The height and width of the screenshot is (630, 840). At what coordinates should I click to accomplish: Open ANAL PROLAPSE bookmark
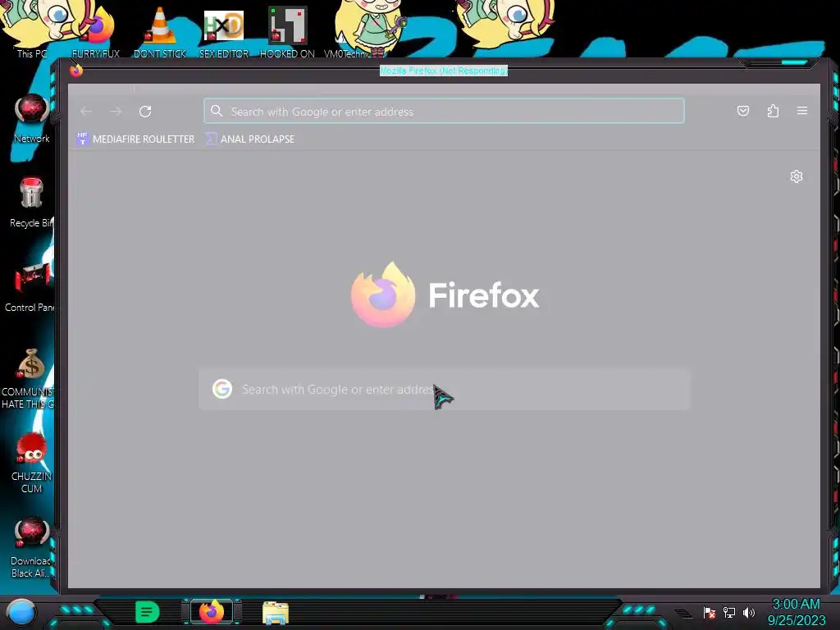point(249,139)
